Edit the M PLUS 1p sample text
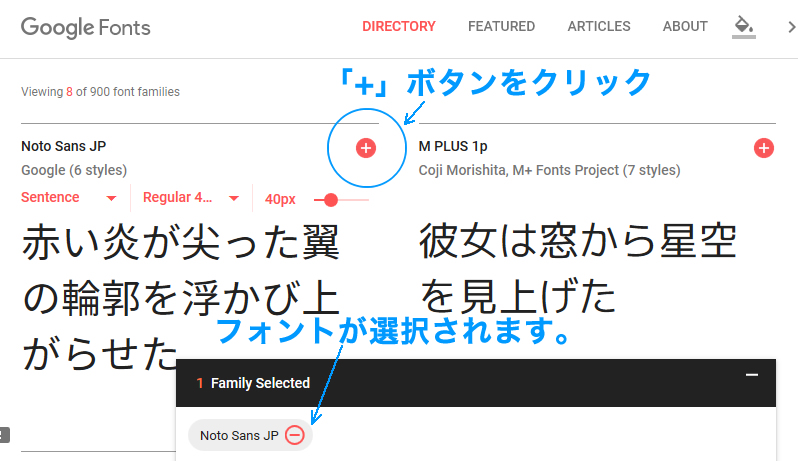The width and height of the screenshot is (798, 461). (x=578, y=269)
